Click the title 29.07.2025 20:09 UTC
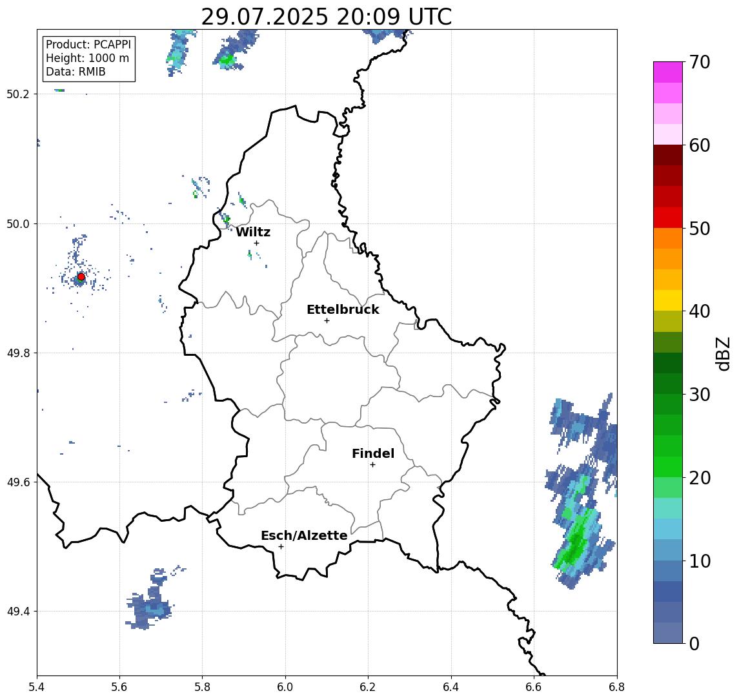Screen dimensions: 739x700 326,17
